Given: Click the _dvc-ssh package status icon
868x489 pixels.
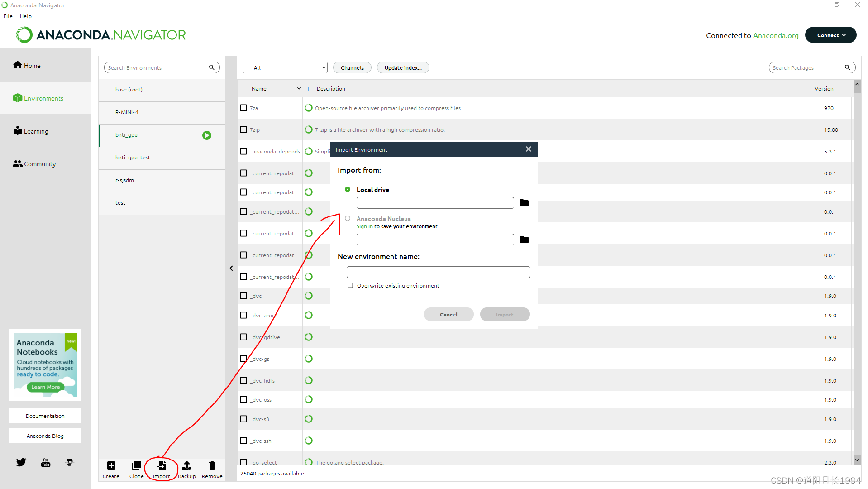Looking at the screenshot, I should point(309,441).
